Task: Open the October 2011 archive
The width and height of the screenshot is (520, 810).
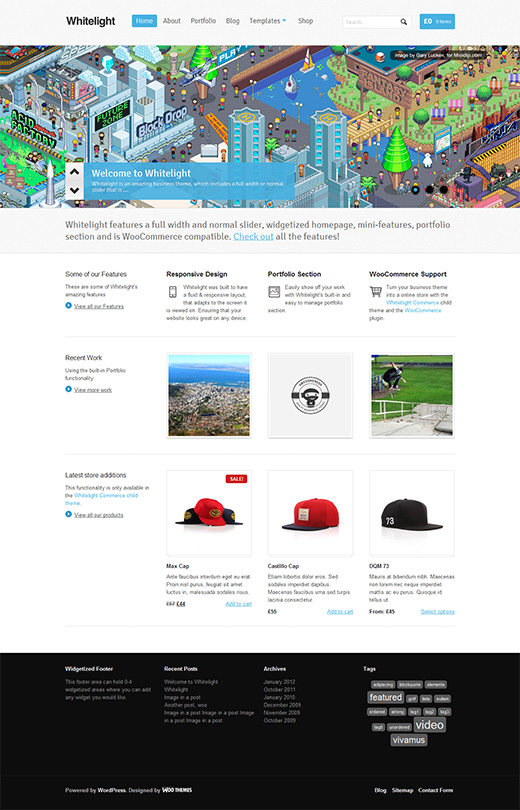Action: click(279, 690)
